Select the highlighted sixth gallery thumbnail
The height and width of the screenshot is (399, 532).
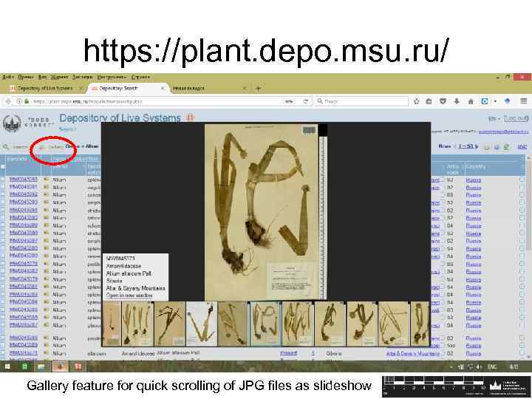click(x=265, y=324)
